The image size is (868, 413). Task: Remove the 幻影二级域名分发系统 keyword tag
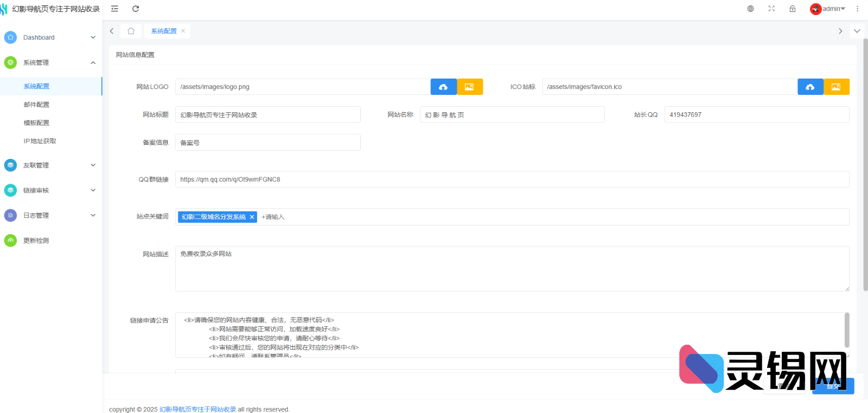pyautogui.click(x=252, y=217)
